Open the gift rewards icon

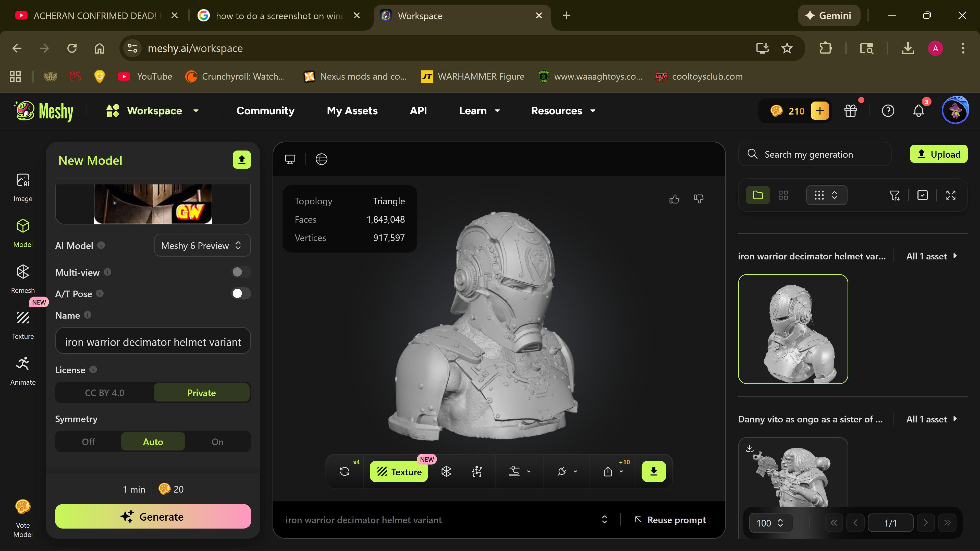[850, 111]
